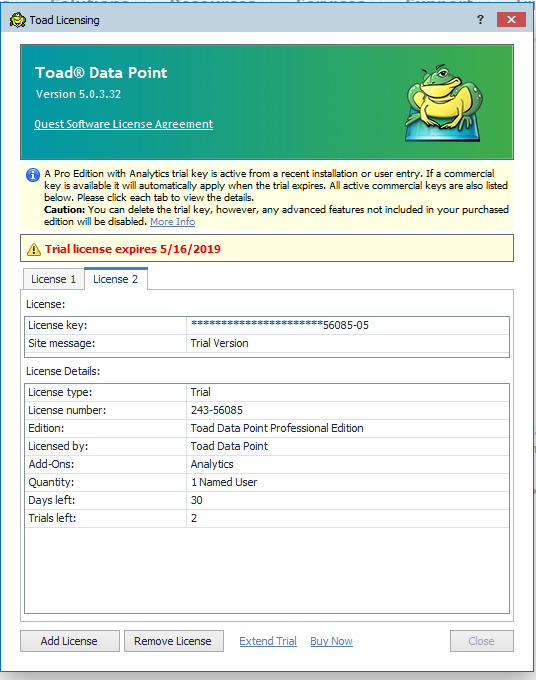The width and height of the screenshot is (536, 680).
Task: Click the 'Days left:' row label
Action: point(52,500)
